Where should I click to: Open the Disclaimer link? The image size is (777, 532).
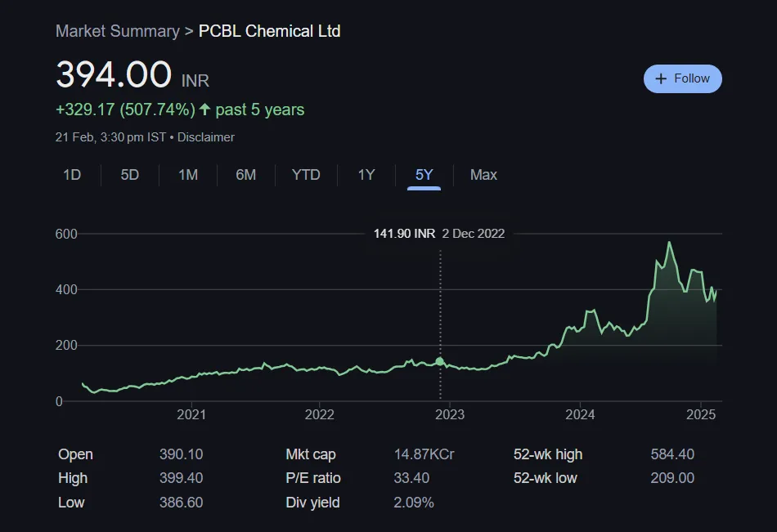pyautogui.click(x=205, y=137)
